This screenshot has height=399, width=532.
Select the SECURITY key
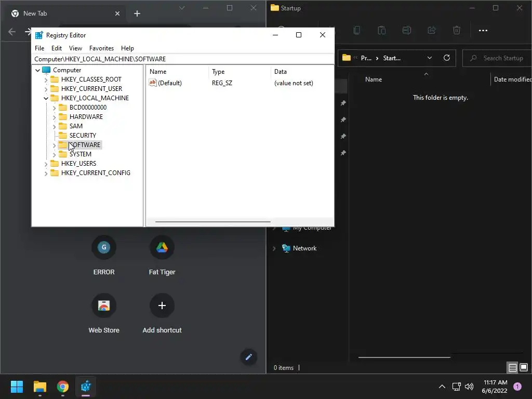click(83, 136)
